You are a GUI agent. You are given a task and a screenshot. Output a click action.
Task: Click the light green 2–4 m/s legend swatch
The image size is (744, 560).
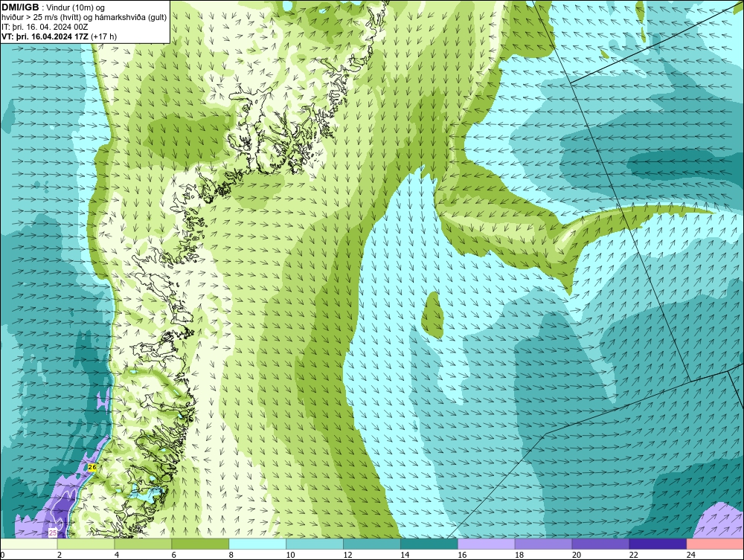point(86,544)
